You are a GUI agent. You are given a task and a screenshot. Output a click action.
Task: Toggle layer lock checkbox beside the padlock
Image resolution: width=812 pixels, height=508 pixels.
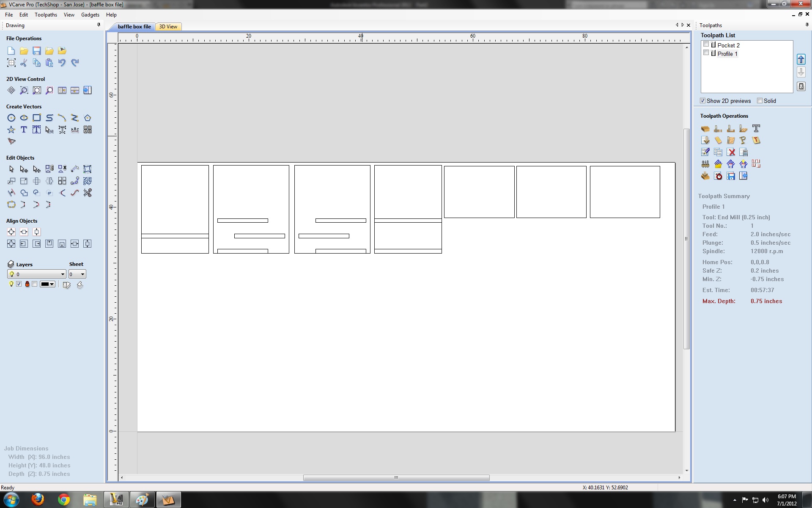(x=34, y=284)
